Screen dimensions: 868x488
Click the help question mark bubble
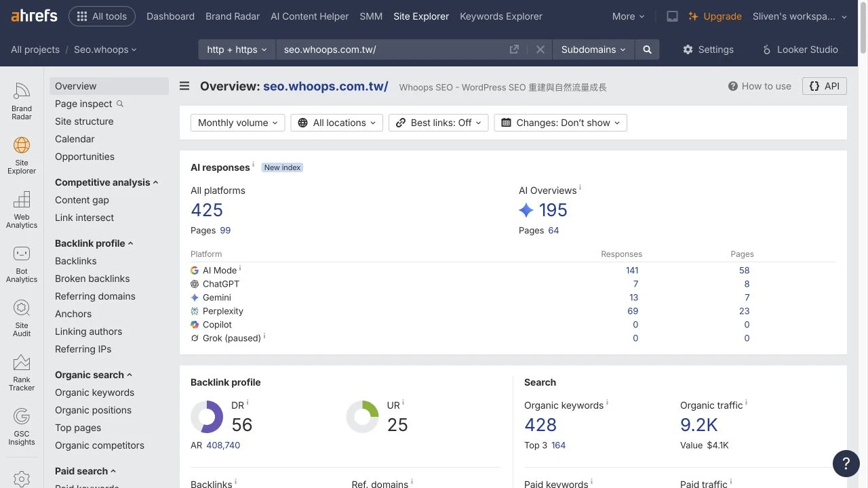point(846,464)
